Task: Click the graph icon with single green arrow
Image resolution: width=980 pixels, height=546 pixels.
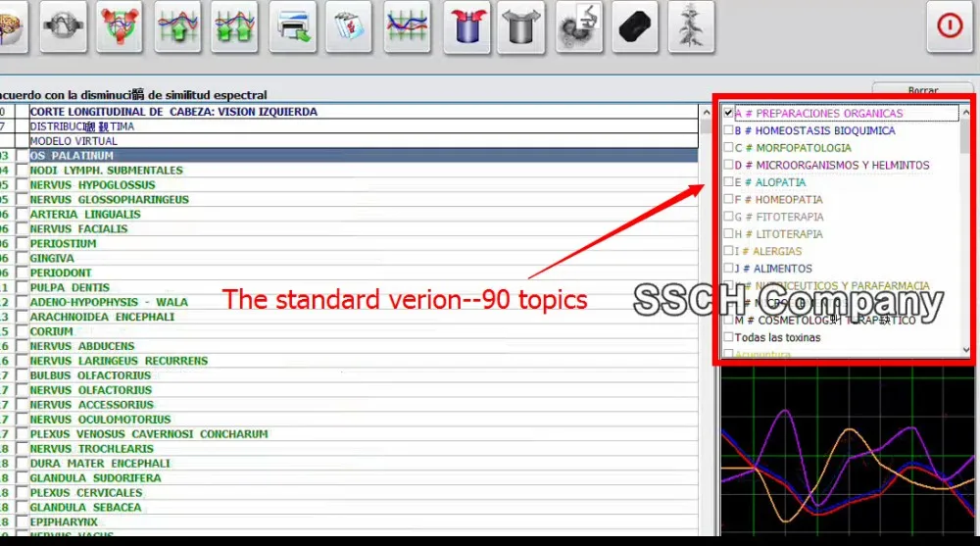Action: [x=177, y=26]
